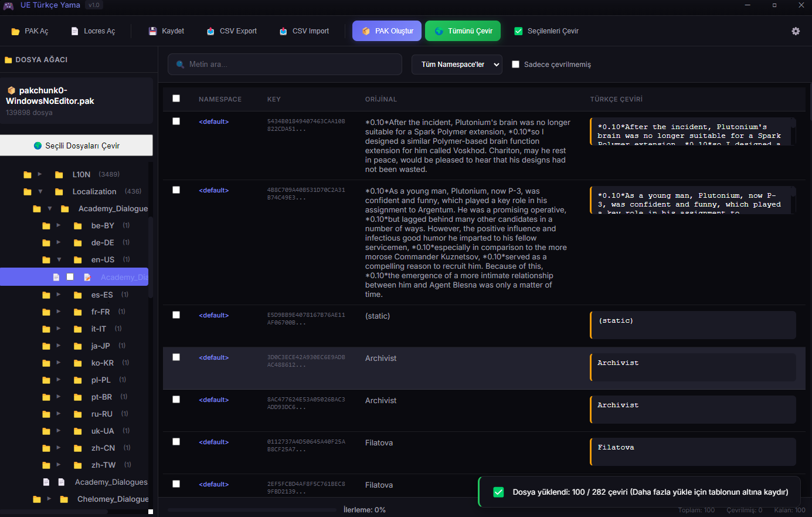812x517 pixels.
Task: Enable the Sadece çevrilmemiş checkbox
Action: pyautogui.click(x=516, y=65)
